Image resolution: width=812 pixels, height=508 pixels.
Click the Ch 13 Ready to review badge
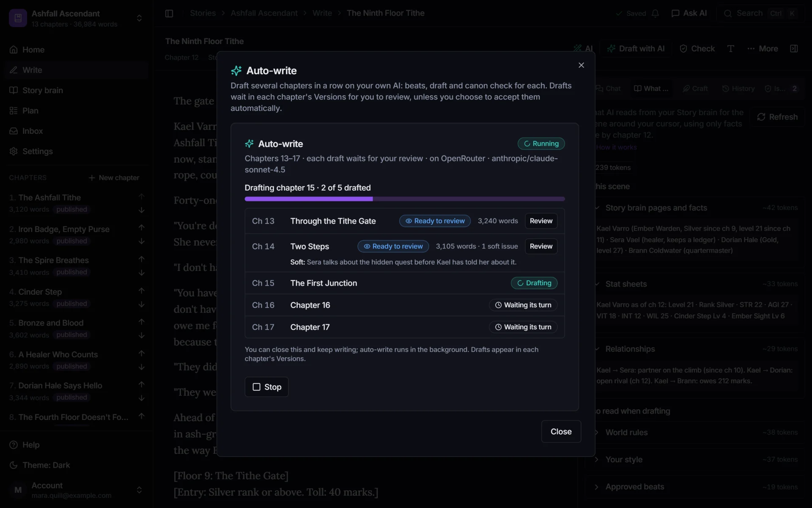point(435,221)
